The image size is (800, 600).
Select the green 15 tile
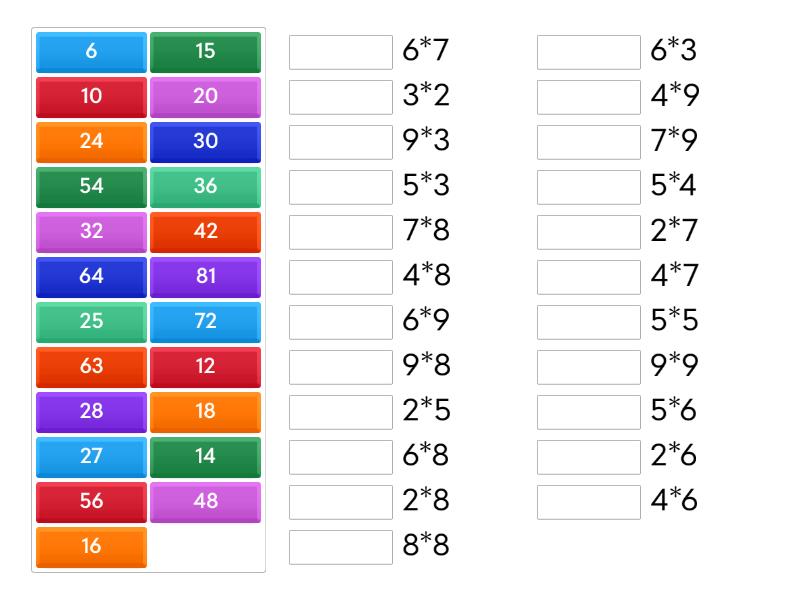point(205,52)
